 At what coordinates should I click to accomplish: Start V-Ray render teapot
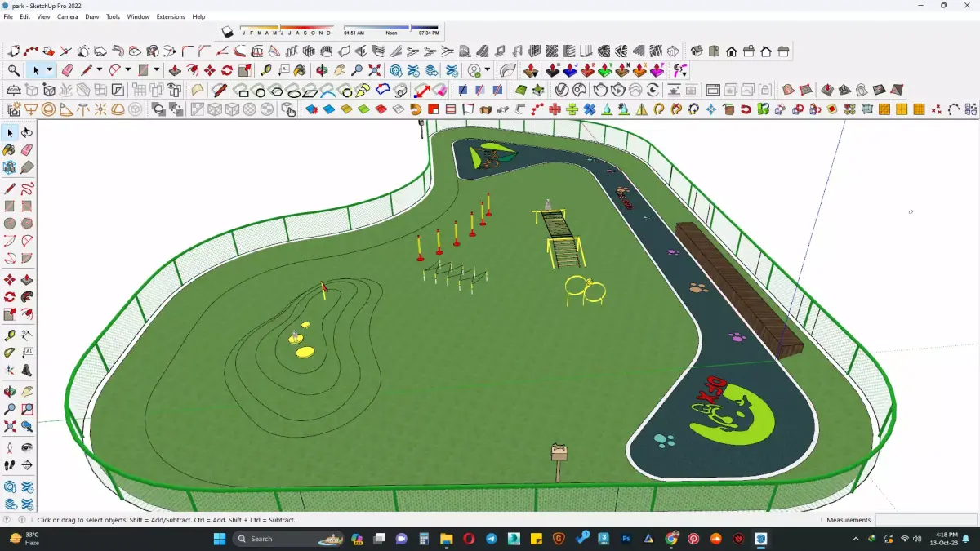click(600, 90)
